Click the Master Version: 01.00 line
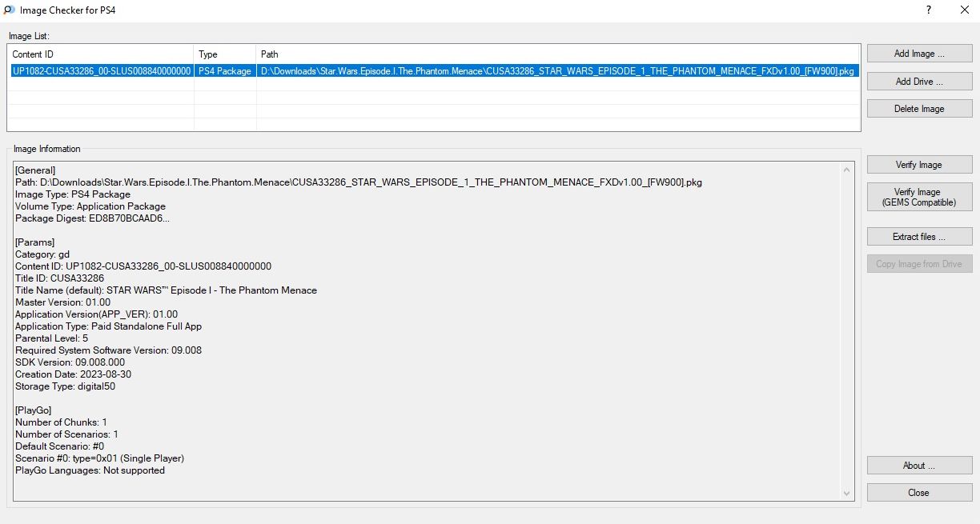Image resolution: width=980 pixels, height=524 pixels. [x=63, y=302]
